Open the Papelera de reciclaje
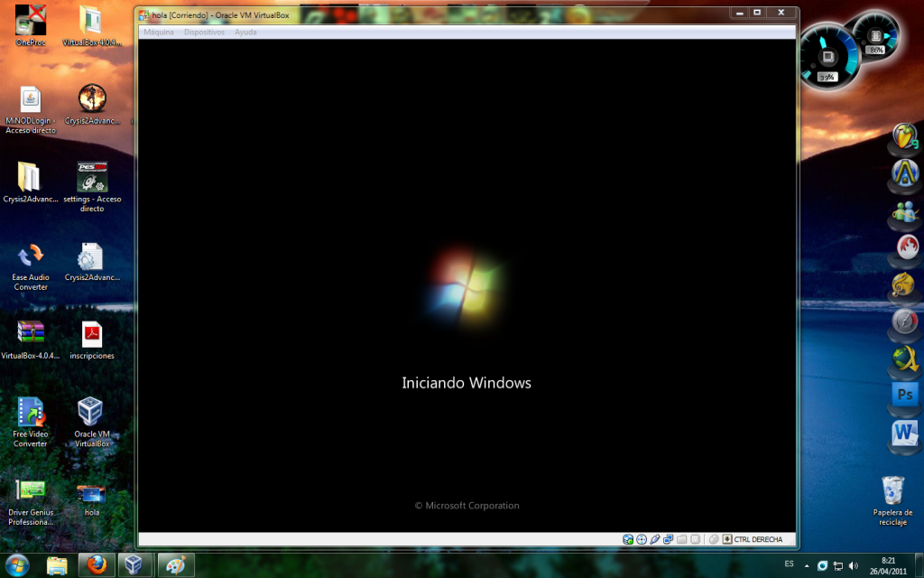The height and width of the screenshot is (578, 924). [x=892, y=501]
